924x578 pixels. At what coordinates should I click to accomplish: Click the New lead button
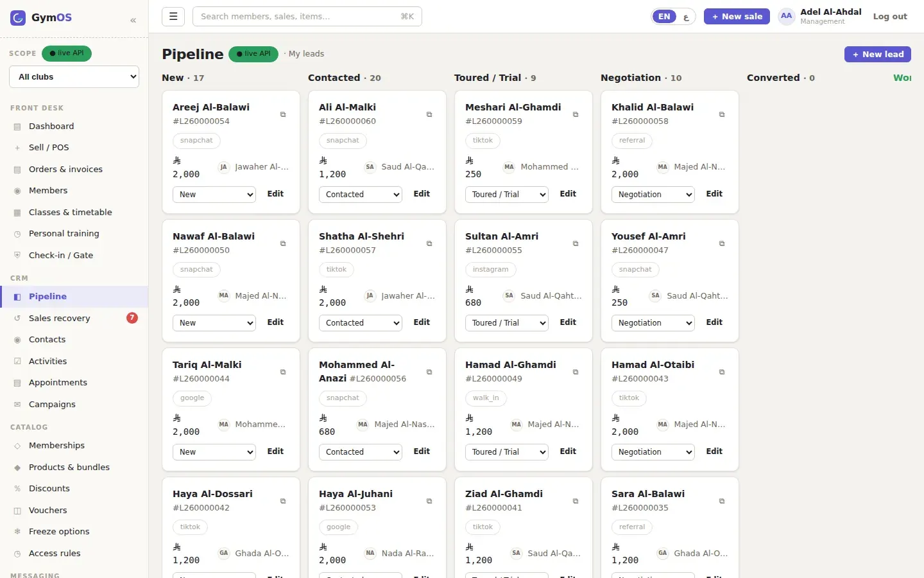[x=877, y=55]
